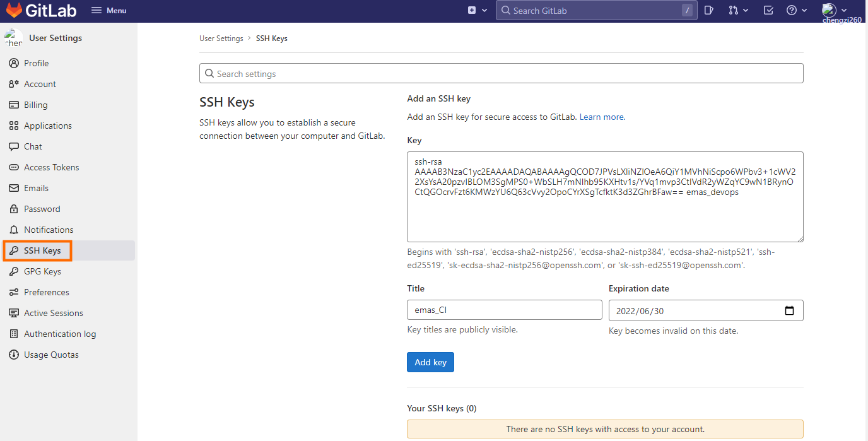This screenshot has width=868, height=441.
Task: Click the Notifications bell icon
Action: coord(14,230)
